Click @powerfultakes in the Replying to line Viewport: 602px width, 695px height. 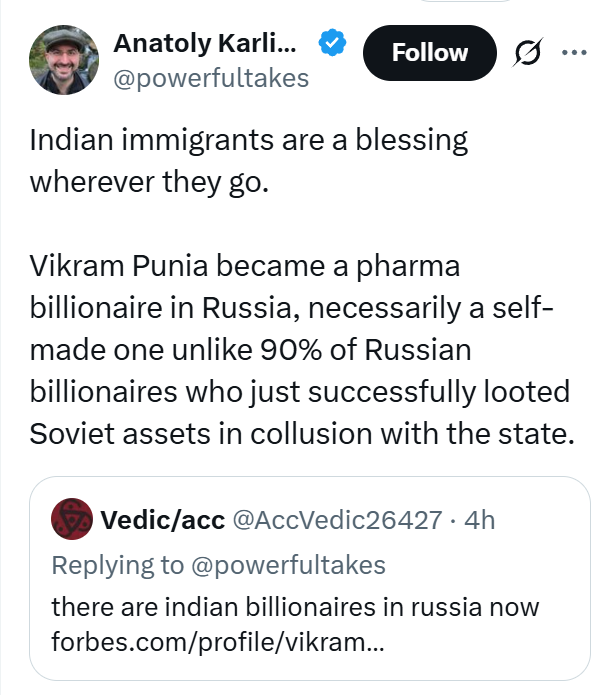coord(286,565)
